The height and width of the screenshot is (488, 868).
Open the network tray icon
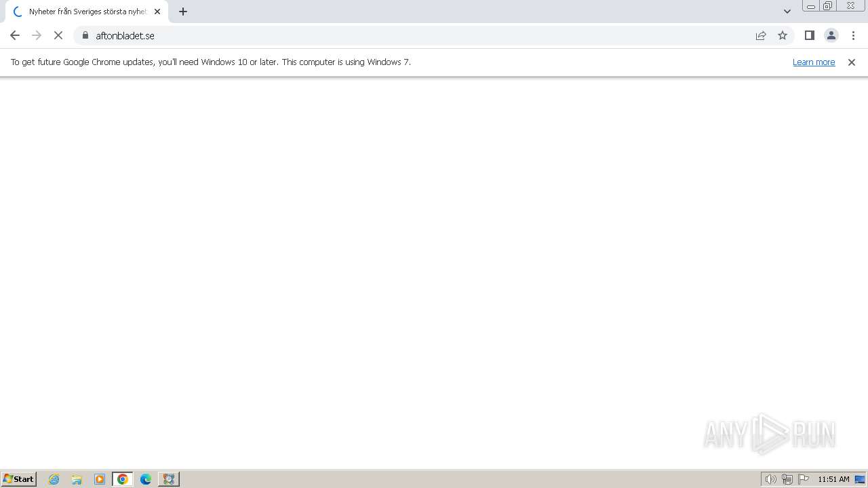787,479
